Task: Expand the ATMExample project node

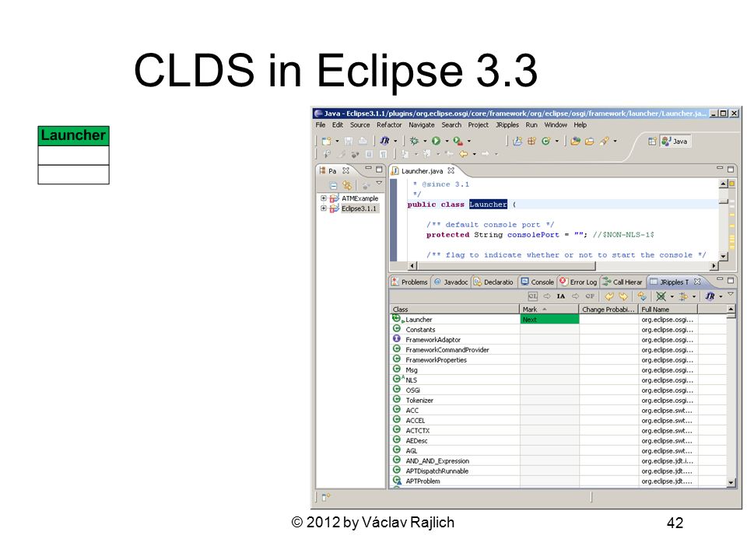Action: (x=324, y=198)
